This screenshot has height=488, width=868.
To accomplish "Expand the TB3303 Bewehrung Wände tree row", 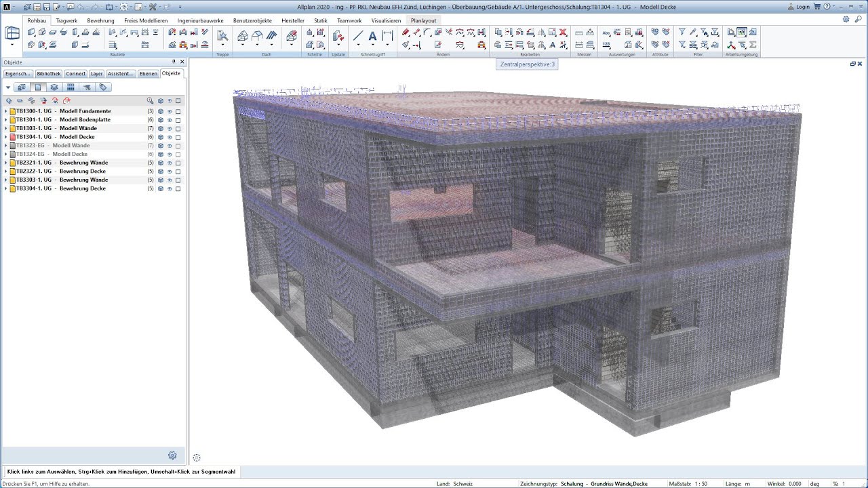I will [x=5, y=180].
